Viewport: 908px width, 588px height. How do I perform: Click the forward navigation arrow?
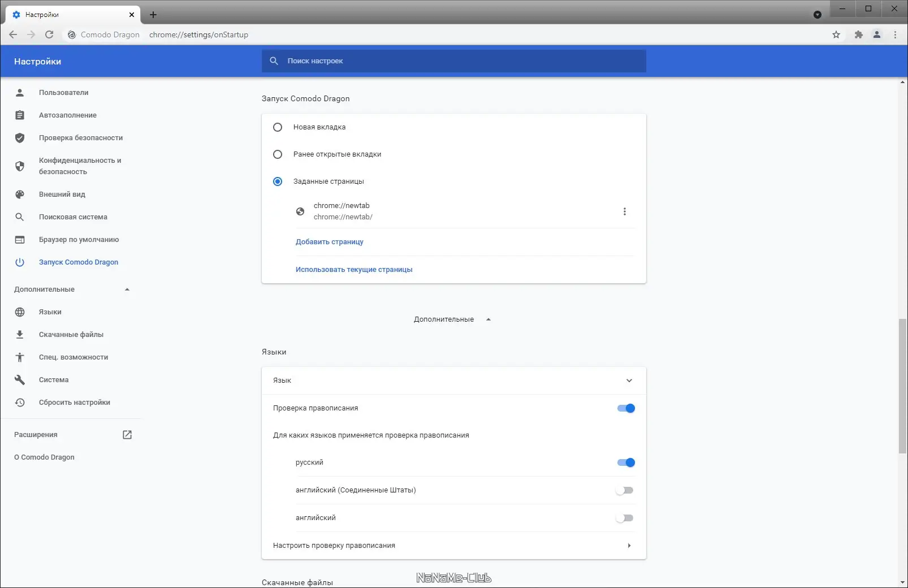[31, 34]
